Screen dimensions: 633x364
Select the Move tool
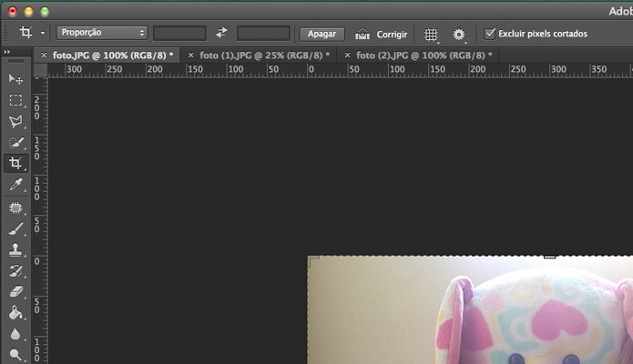[x=15, y=78]
